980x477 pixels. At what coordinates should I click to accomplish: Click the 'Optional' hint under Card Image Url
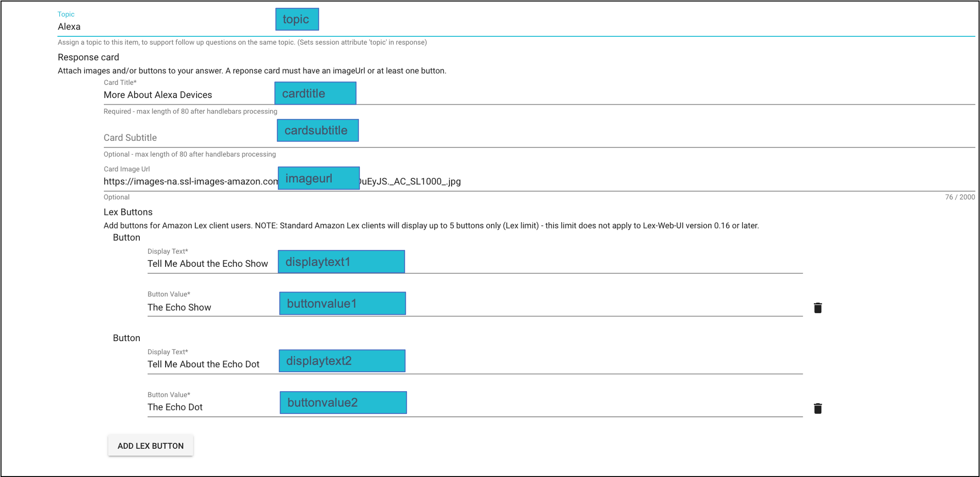(x=117, y=197)
